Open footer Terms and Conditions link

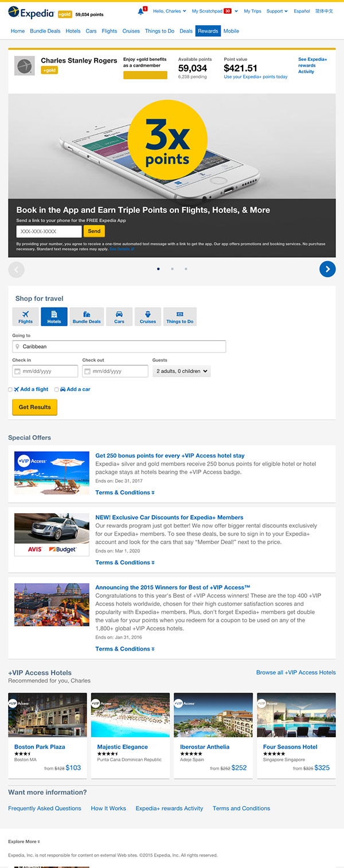tap(241, 808)
